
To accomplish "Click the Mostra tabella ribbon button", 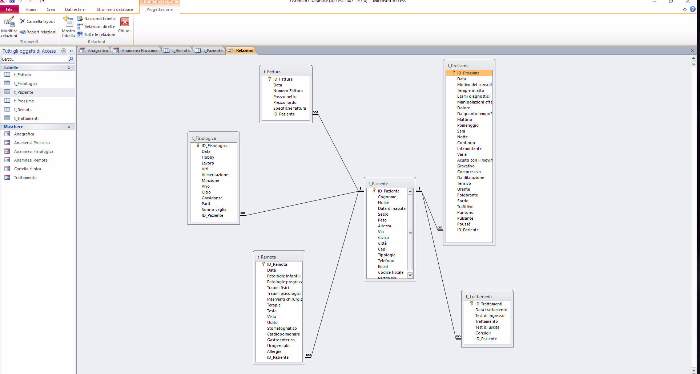I will [x=68, y=27].
